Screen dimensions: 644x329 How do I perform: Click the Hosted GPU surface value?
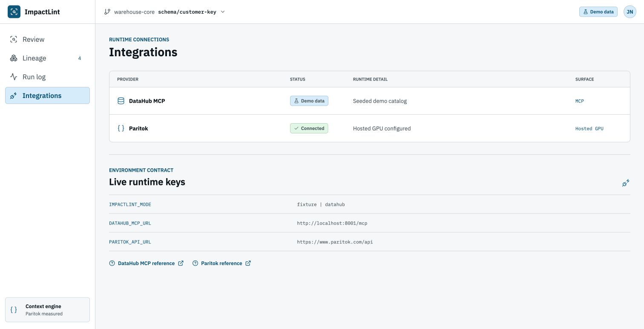(589, 128)
